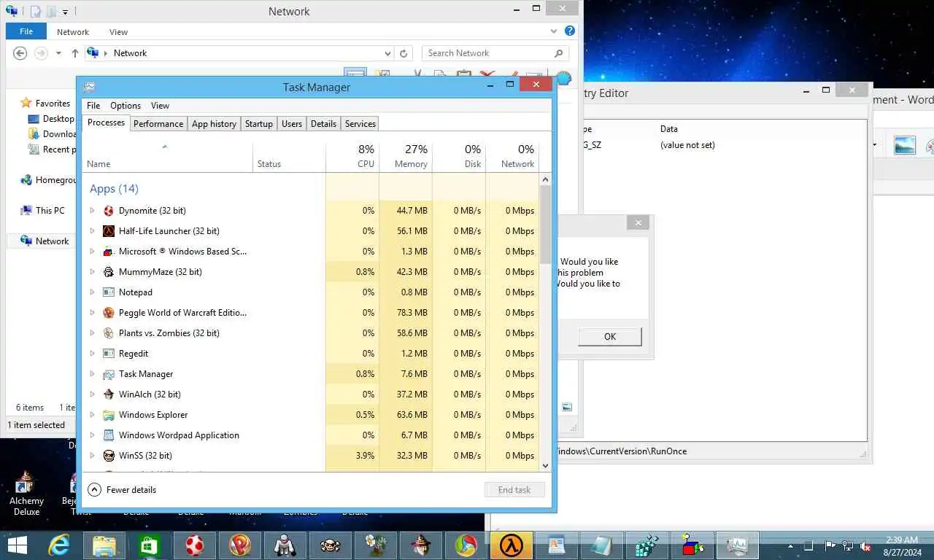
Task: Switch to the Half-Life lambda taskbar icon
Action: 511,545
